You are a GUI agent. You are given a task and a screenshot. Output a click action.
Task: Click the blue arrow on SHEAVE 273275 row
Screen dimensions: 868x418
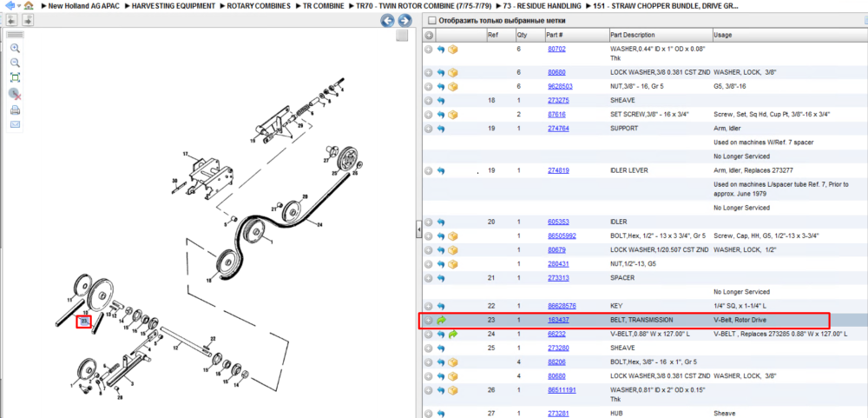[x=441, y=101]
